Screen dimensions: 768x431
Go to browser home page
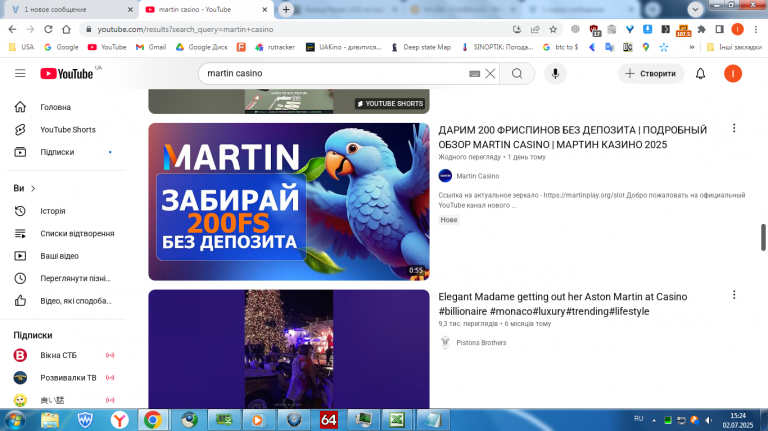coord(66,29)
